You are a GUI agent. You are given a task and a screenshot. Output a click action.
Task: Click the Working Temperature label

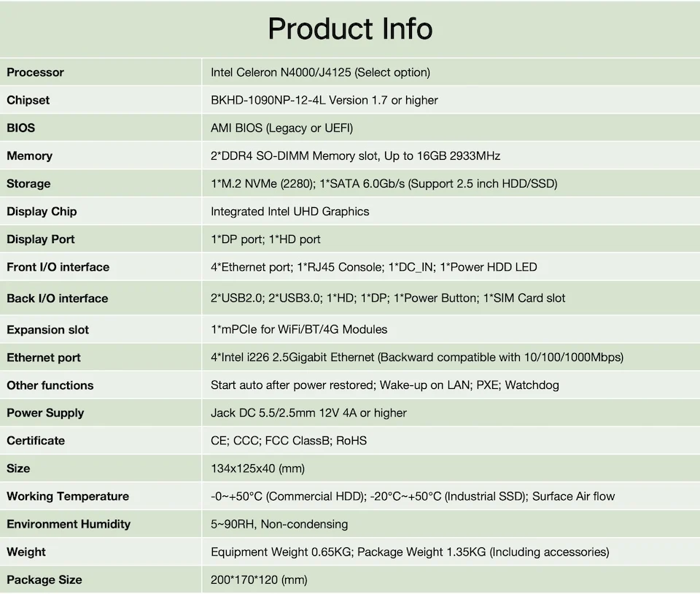(x=68, y=496)
